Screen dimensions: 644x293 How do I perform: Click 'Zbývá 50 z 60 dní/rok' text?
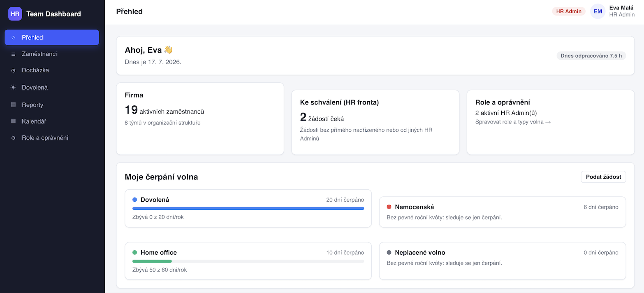[x=160, y=270]
